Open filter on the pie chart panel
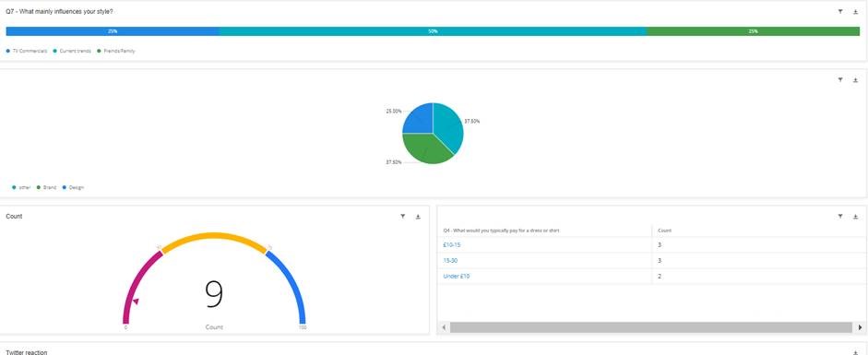Screen dimensions: 868x355 click(839, 80)
